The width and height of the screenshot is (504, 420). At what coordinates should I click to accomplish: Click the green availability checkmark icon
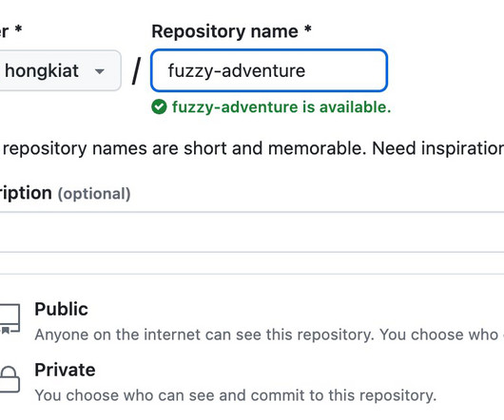pos(159,107)
